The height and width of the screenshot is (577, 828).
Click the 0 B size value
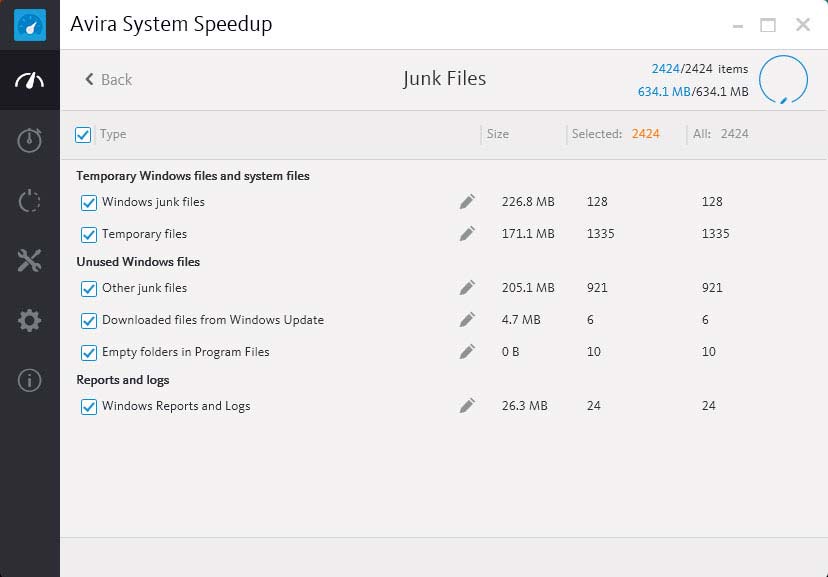click(x=511, y=352)
